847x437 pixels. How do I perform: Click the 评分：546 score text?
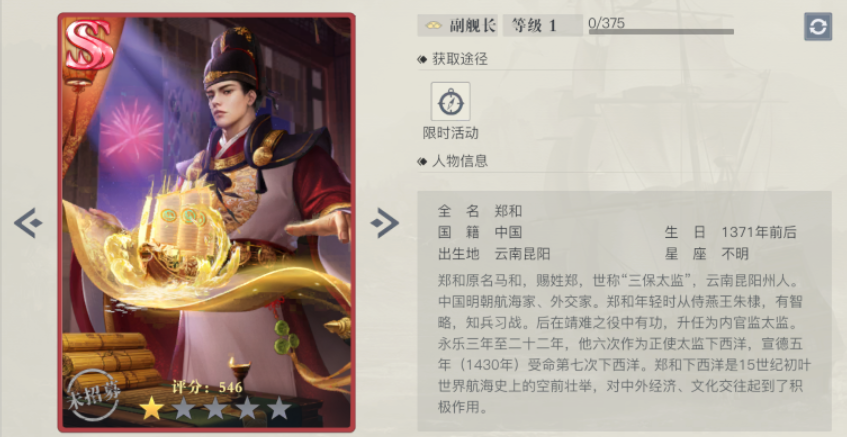(x=207, y=387)
